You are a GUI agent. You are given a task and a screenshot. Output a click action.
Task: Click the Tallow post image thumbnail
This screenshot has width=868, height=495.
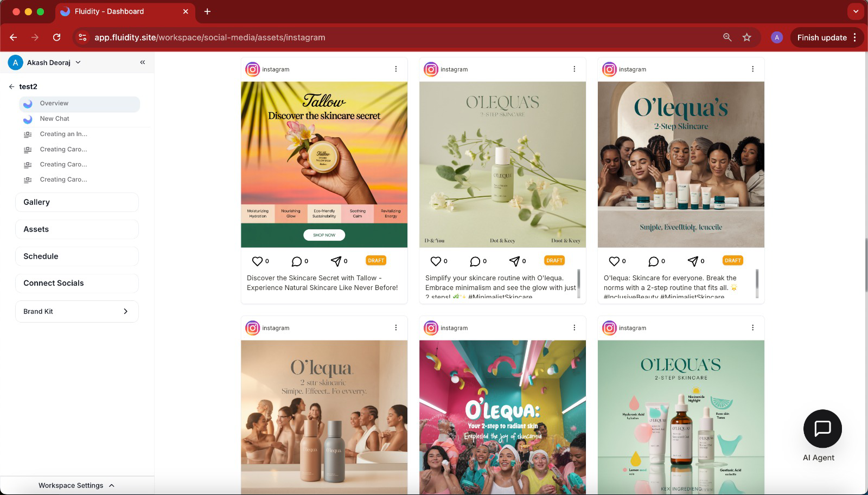tap(324, 164)
